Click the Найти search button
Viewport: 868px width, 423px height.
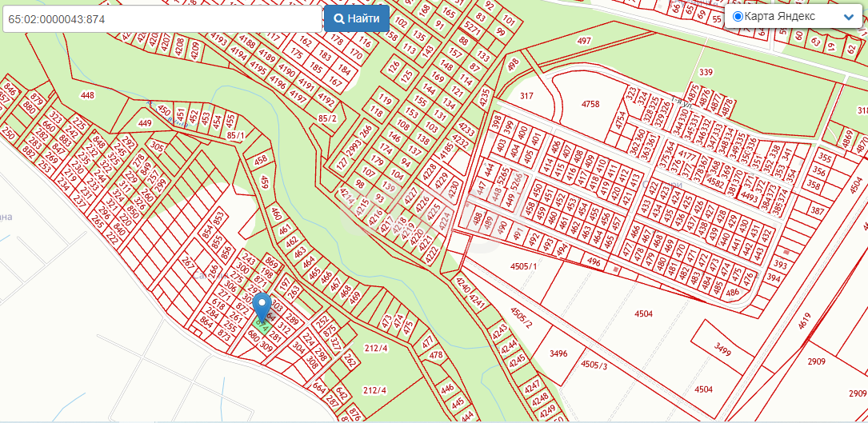point(357,18)
